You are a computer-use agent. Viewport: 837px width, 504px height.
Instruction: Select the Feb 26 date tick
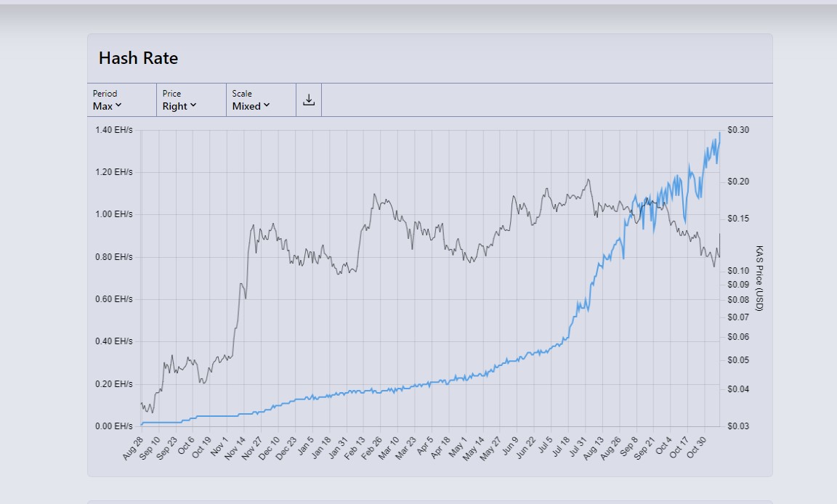point(373,448)
